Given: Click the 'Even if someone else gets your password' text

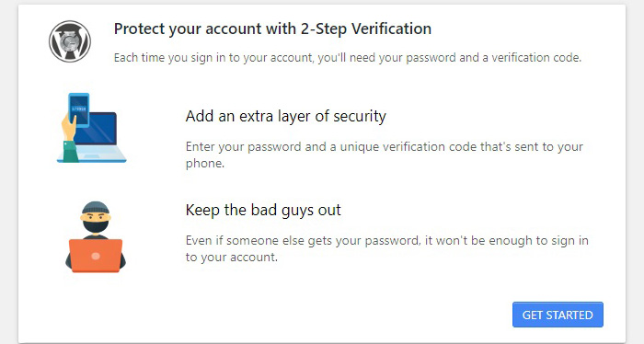Looking at the screenshot, I should click(387, 248).
